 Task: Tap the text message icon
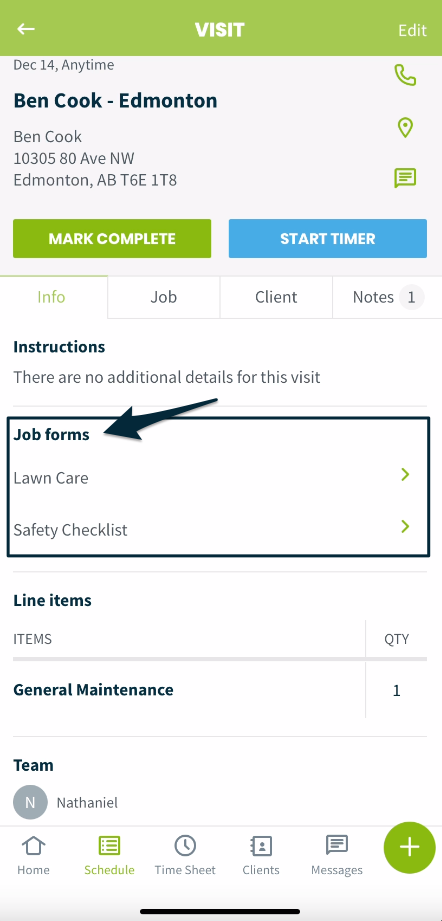[405, 178]
